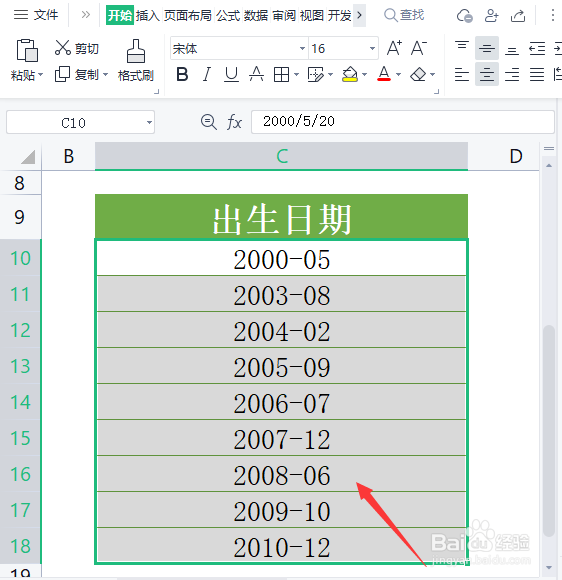The height and width of the screenshot is (580, 562).
Task: Open clipboard group dialog launcher
Action: pos(157,91)
